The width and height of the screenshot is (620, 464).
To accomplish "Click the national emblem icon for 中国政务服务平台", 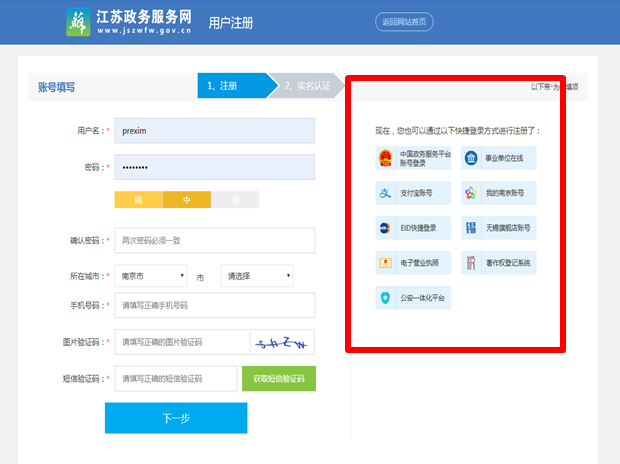I will click(x=385, y=158).
